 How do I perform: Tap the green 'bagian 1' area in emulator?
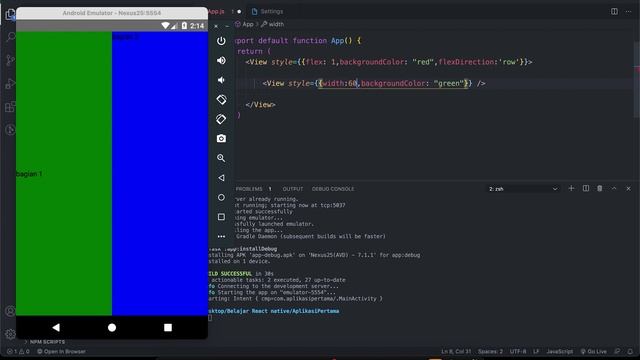[x=64, y=173]
